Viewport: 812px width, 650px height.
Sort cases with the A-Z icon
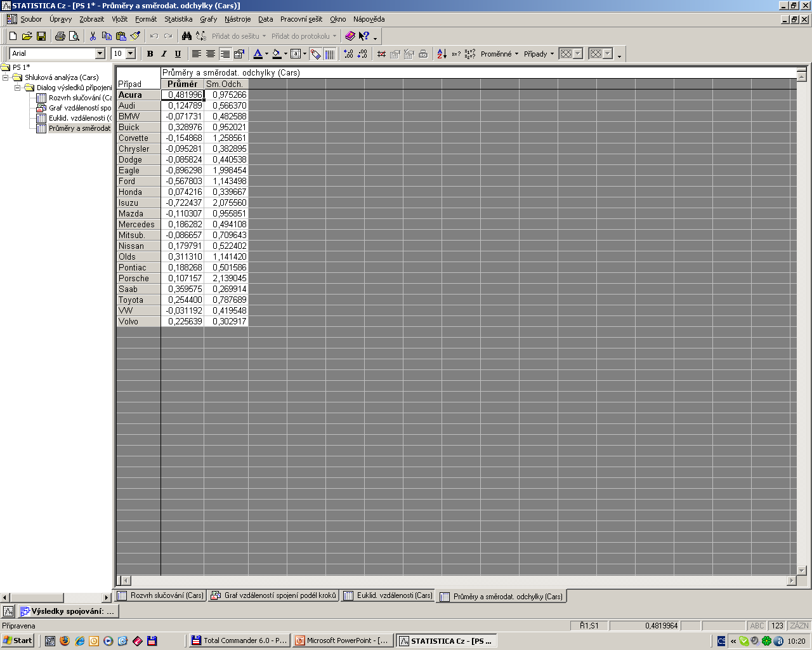[442, 54]
